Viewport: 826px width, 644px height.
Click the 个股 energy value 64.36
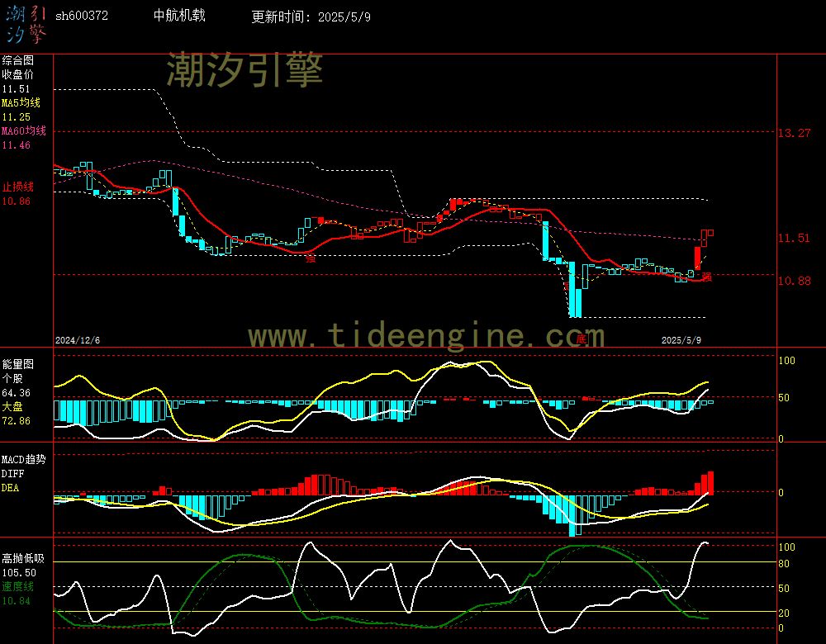(x=16, y=393)
